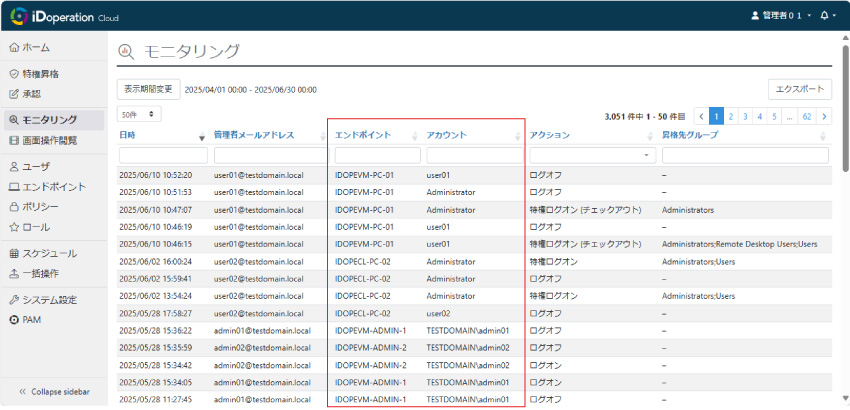Open ポリシー in the sidebar
Viewport: 850px width, 410px height.
click(40, 206)
